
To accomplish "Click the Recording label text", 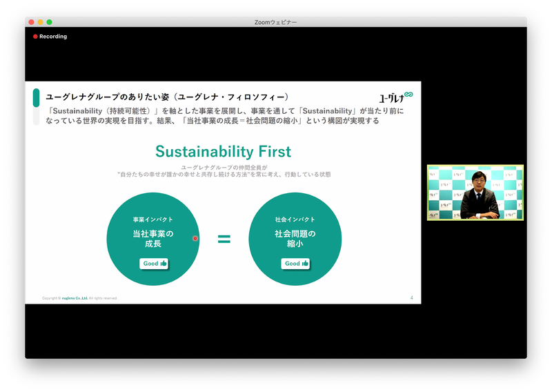I will (x=53, y=37).
